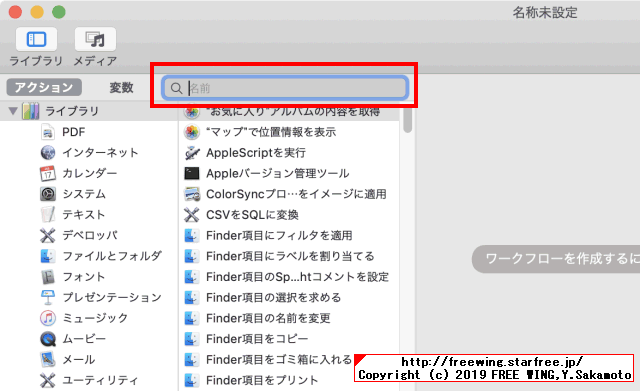Focus the 名前 search field
This screenshot has height=391, width=640.
(285, 88)
